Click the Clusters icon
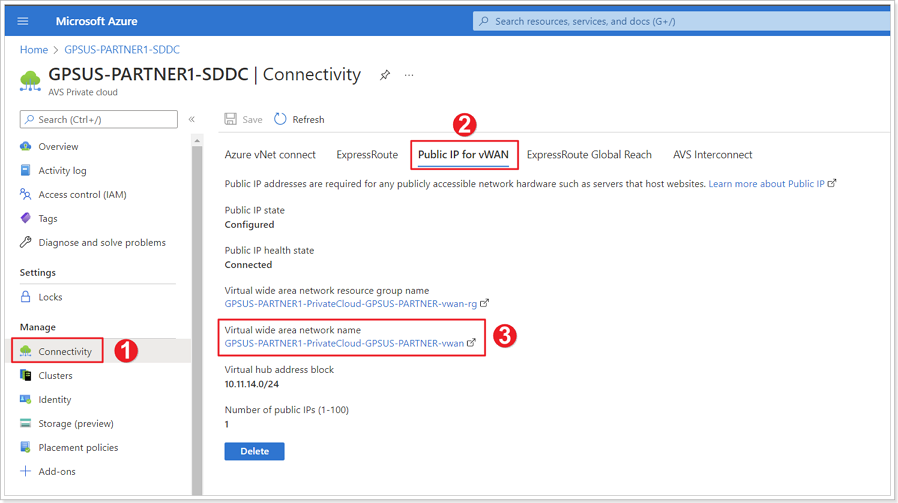 point(25,375)
